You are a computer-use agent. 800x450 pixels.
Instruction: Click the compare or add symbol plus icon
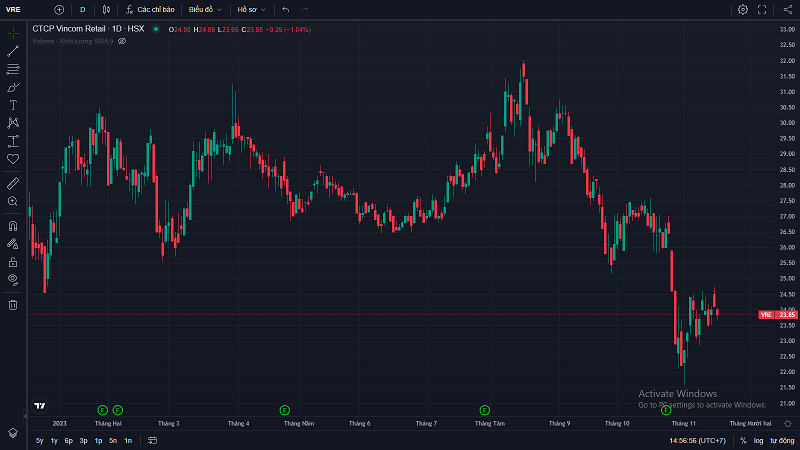59,9
